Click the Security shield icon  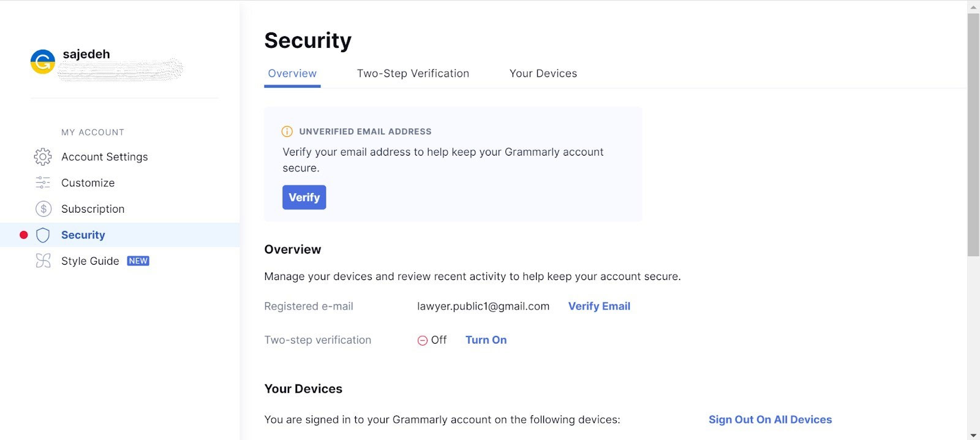coord(43,235)
